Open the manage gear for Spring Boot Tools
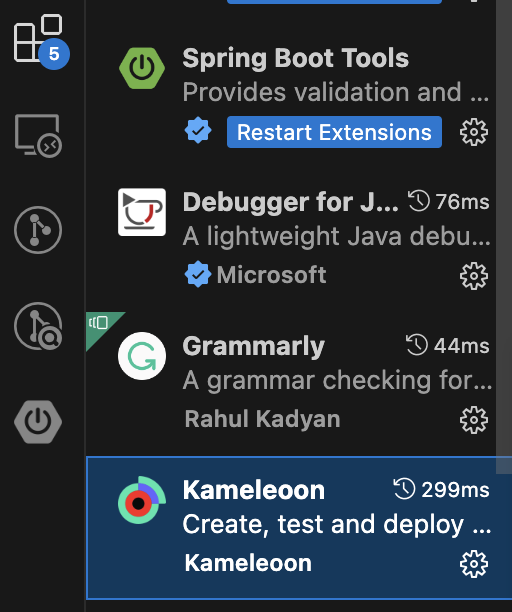The height and width of the screenshot is (612, 512). 474,132
